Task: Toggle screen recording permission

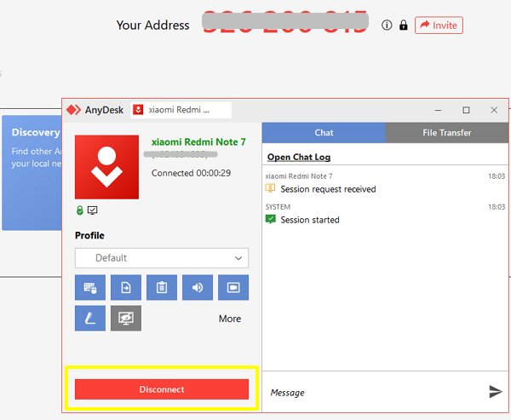Action: pos(233,287)
